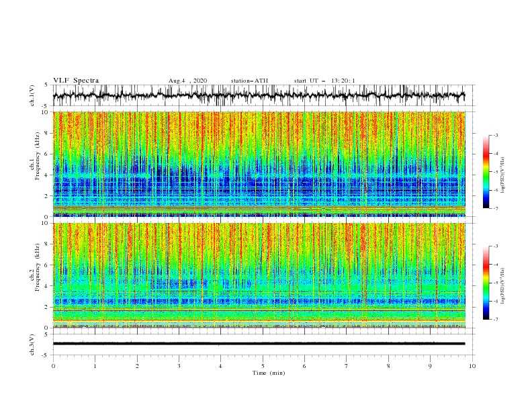Screen dimensions: 532x411
Task: Click the ch.1 colorbar "log(PSD)(V²/Hz)" label
Action: 504,175
